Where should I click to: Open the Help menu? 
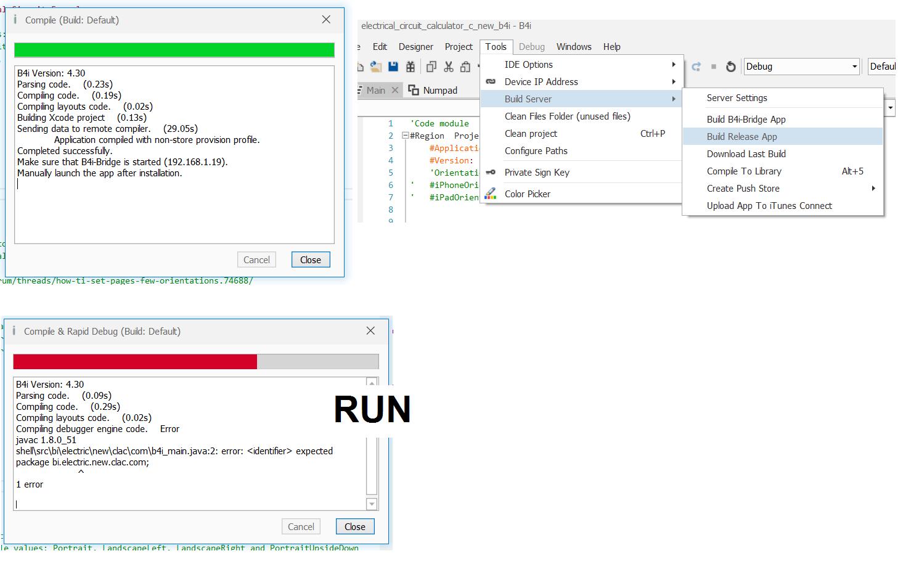click(x=611, y=47)
